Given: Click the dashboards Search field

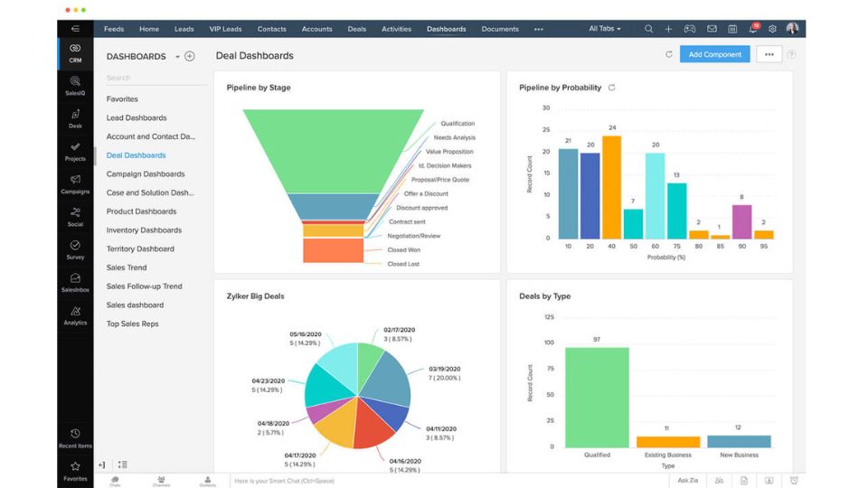Looking at the screenshot, I should point(145,78).
